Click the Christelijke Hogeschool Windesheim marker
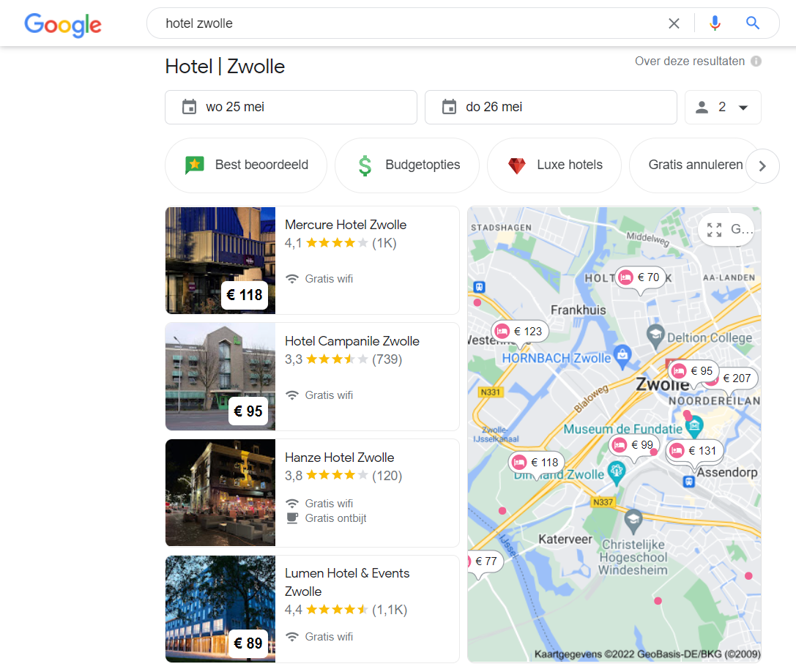This screenshot has width=796, height=672. click(x=633, y=520)
